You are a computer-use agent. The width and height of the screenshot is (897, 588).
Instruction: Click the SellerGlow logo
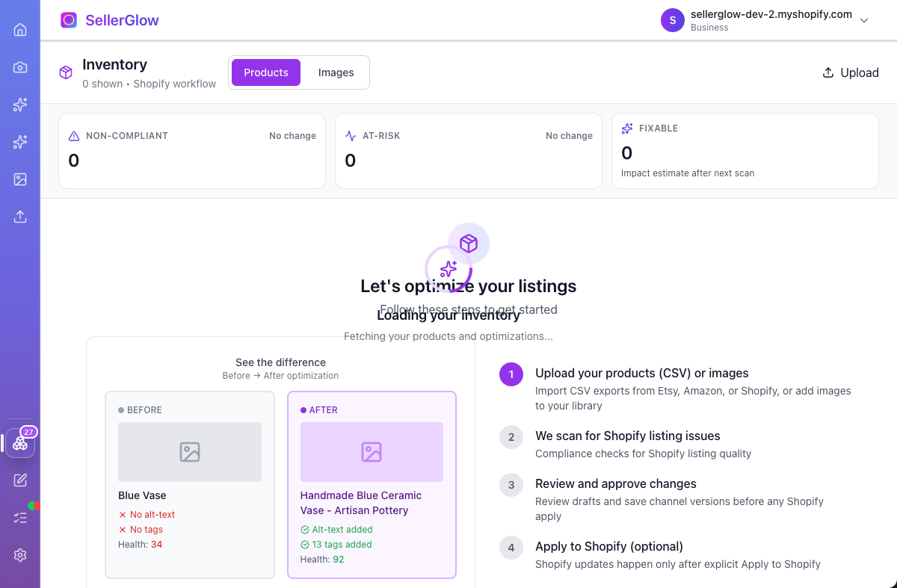[110, 20]
